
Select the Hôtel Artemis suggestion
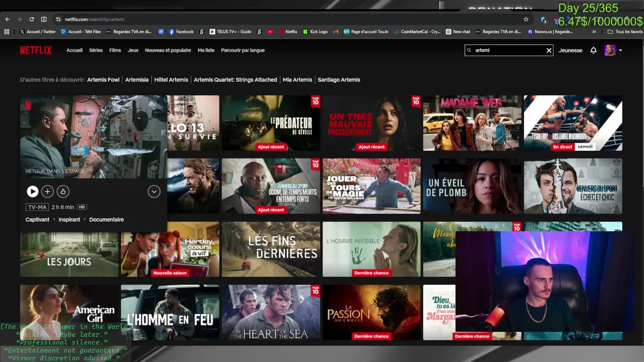point(171,79)
